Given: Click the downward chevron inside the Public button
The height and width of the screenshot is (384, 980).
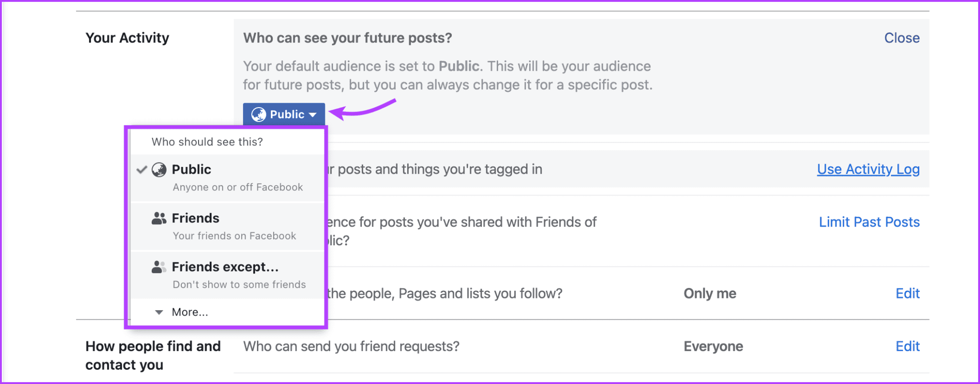Looking at the screenshot, I should [x=313, y=114].
